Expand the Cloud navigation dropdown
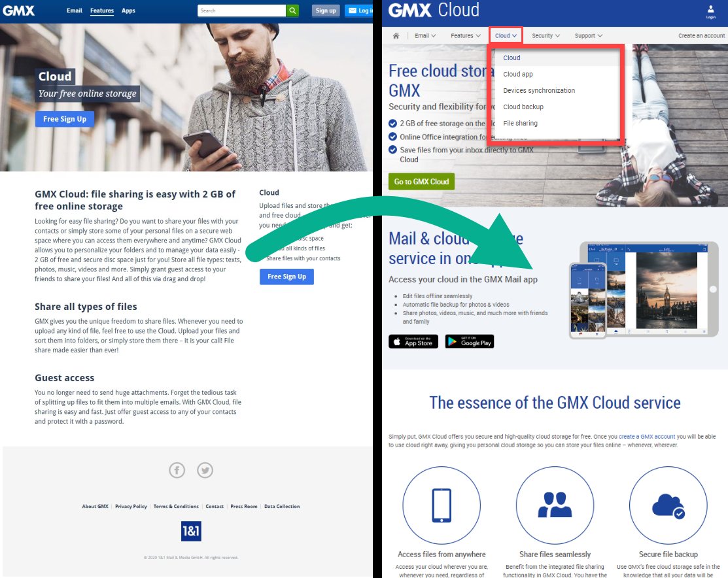Viewport: 728px width, 578px height. tap(505, 35)
